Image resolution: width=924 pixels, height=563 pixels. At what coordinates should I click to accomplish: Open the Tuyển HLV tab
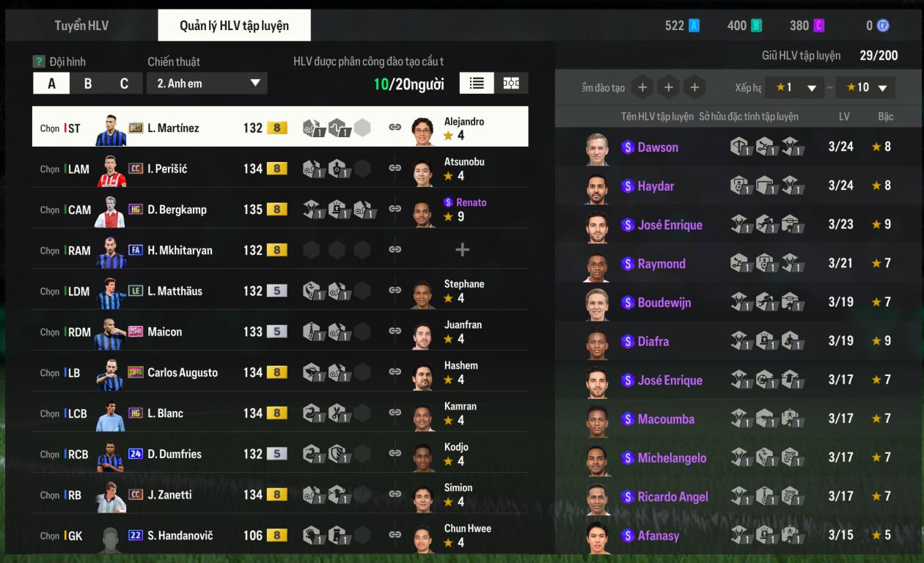click(81, 26)
